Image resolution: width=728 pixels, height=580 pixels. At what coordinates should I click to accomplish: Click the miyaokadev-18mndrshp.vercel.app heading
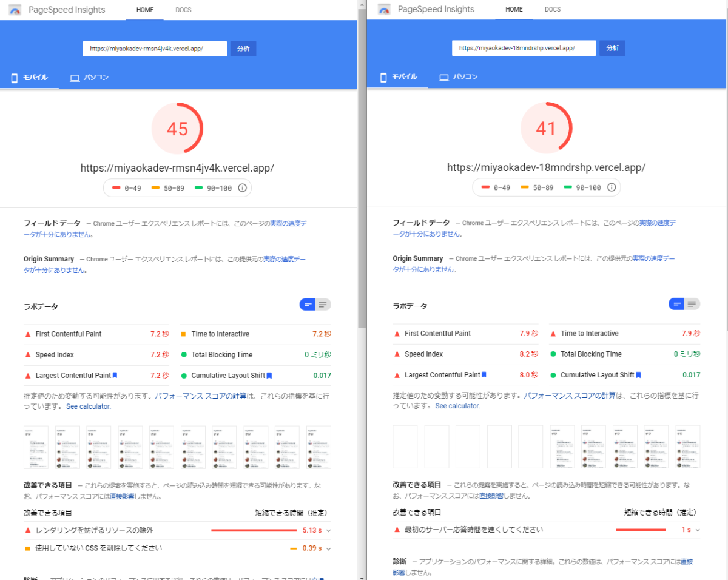pyautogui.click(x=546, y=167)
